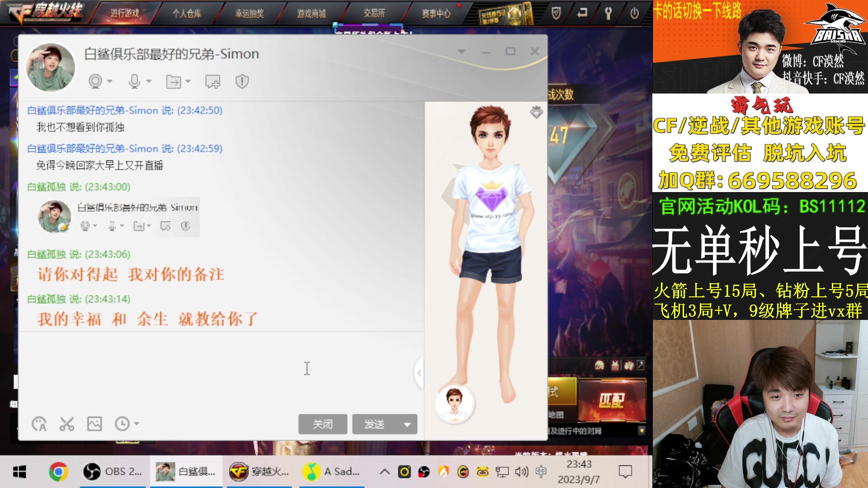Click the 关闭 button in chat window
The width and height of the screenshot is (868, 488).
coord(323,424)
